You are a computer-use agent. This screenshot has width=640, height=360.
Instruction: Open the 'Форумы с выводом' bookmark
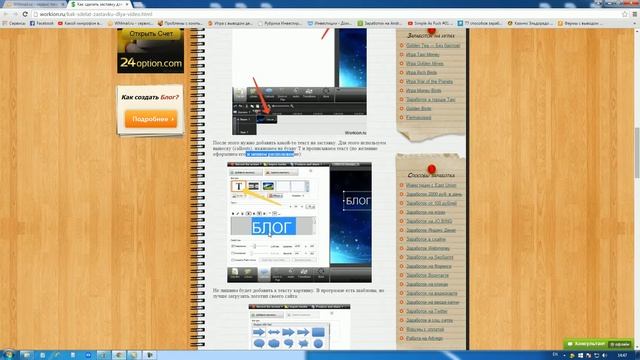click(580, 23)
